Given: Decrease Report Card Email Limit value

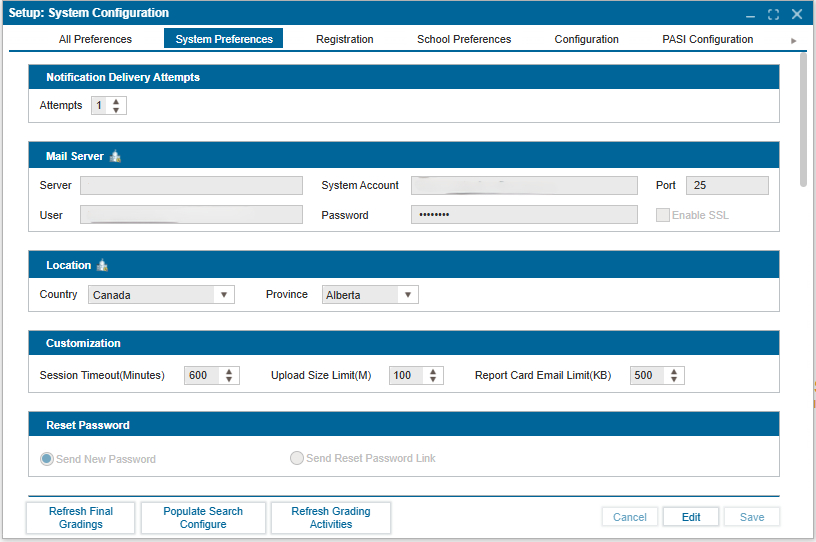Looking at the screenshot, I should click(x=674, y=380).
